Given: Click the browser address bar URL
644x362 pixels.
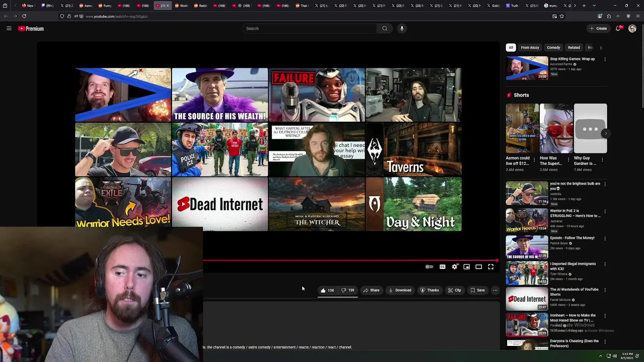Looking at the screenshot, I should click(x=117, y=16).
